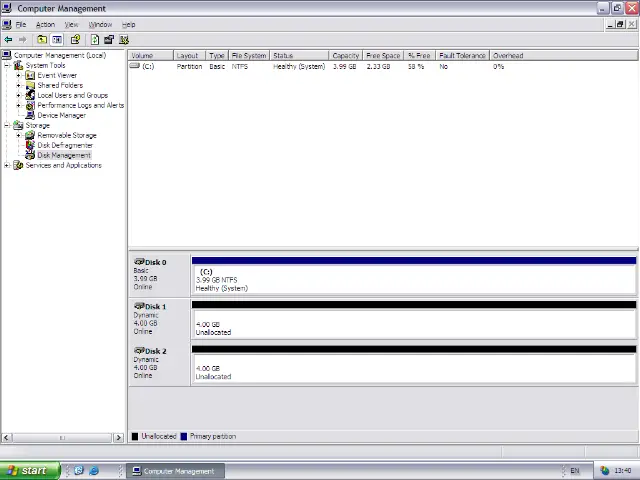The image size is (640, 480).
Task: Select Disk Management tree item
Action: [x=64, y=155]
